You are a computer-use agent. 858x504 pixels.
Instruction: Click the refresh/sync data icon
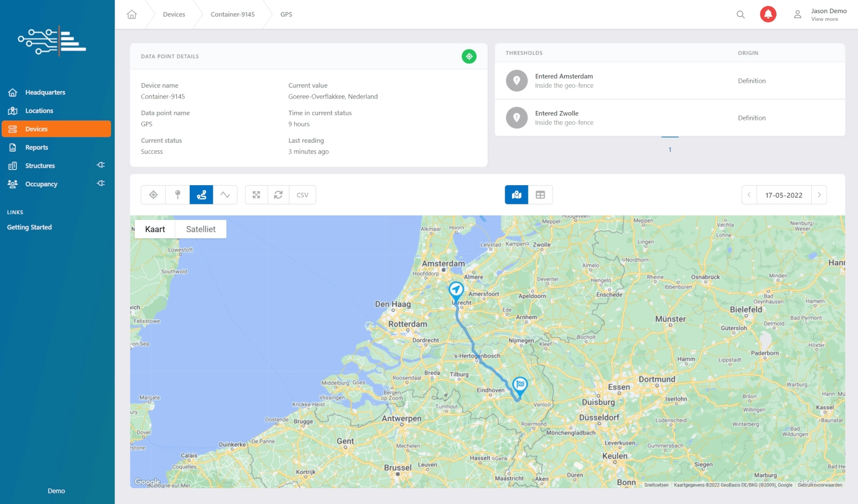tap(278, 194)
